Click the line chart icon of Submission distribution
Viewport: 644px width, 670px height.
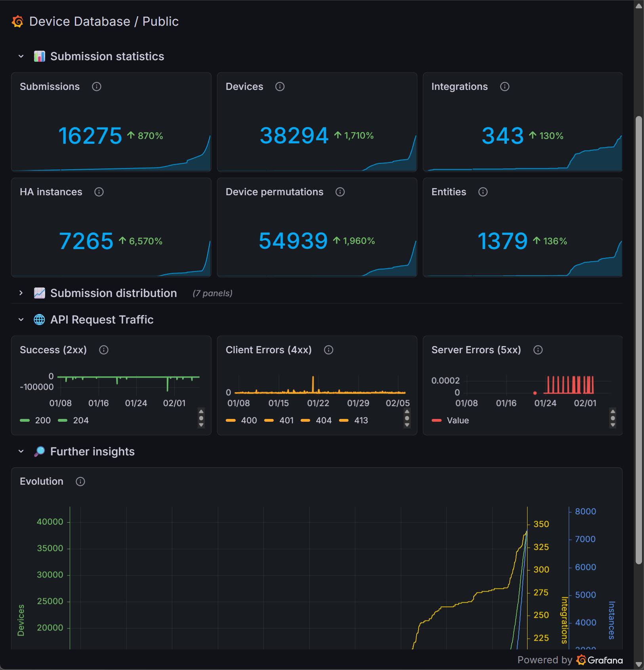click(39, 293)
